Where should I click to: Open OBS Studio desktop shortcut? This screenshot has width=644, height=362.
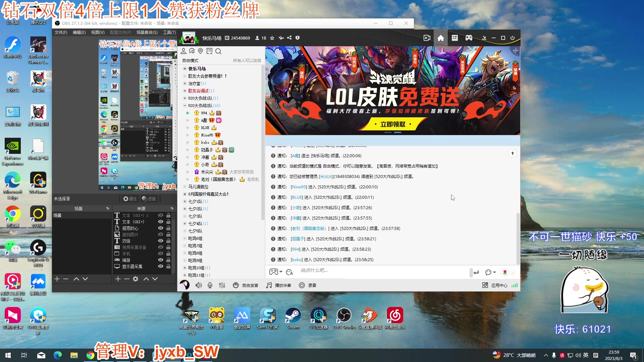point(344,318)
